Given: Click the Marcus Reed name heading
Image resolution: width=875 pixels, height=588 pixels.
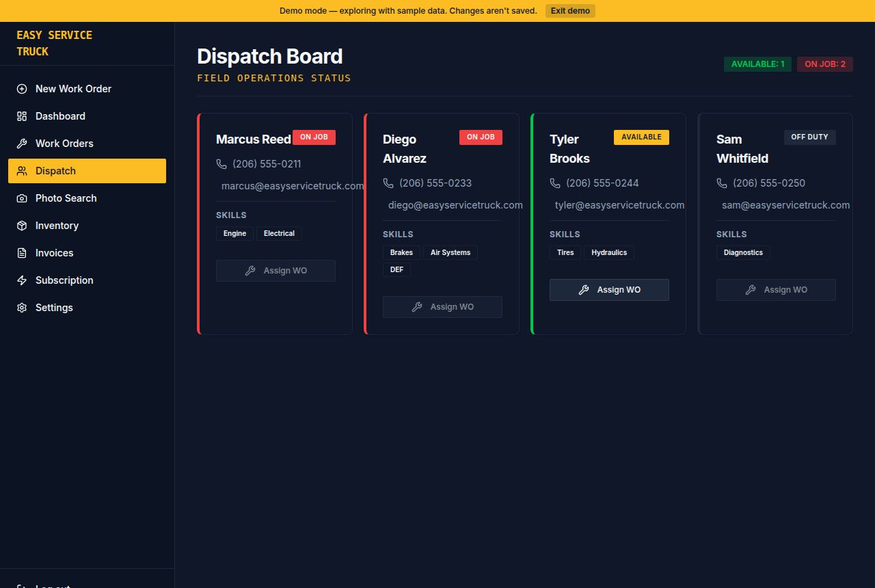Looking at the screenshot, I should point(254,139).
